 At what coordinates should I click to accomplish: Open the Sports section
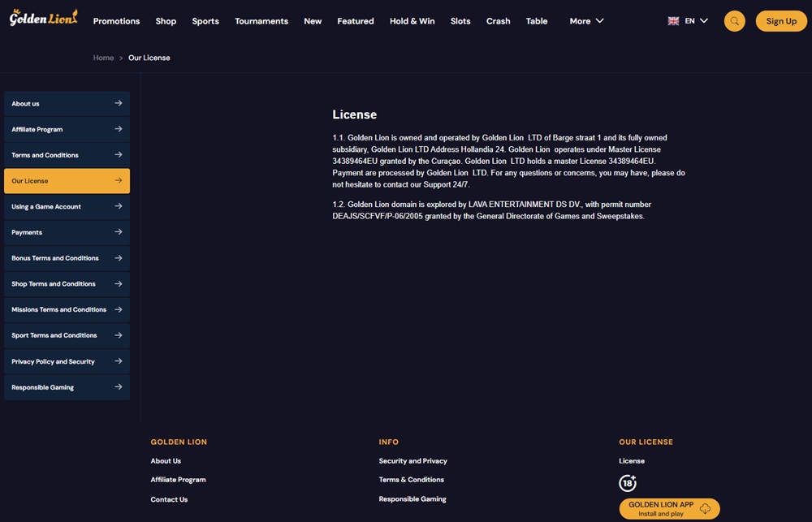coord(205,21)
